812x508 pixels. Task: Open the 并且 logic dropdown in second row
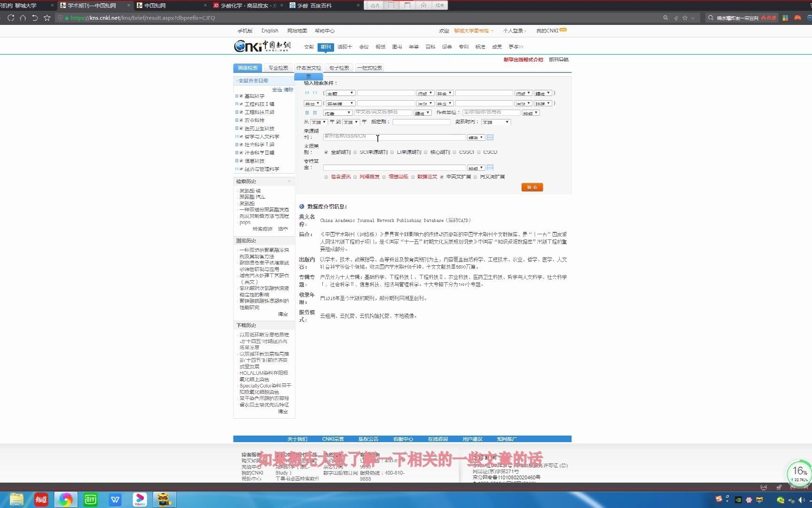(312, 103)
